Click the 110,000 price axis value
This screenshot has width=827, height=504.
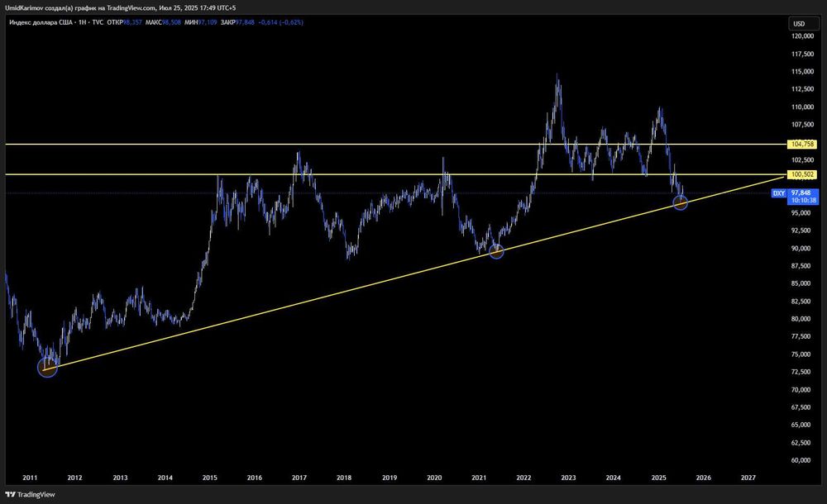pos(803,107)
